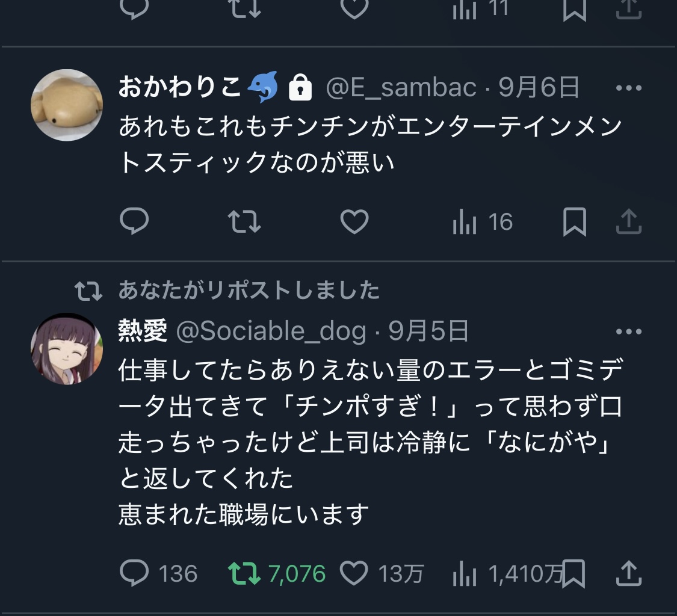The width and height of the screenshot is (677, 616).
Task: Open more options for おかわりこ's post
Action: click(x=629, y=88)
